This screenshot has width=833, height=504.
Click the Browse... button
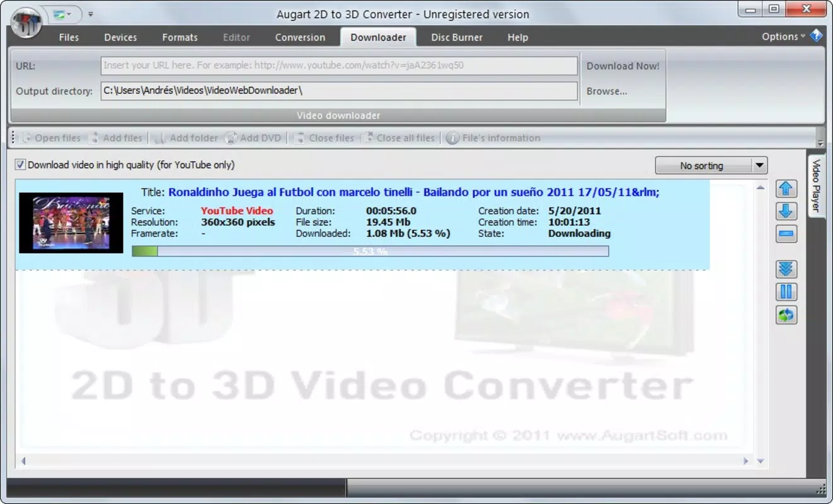pyautogui.click(x=607, y=91)
